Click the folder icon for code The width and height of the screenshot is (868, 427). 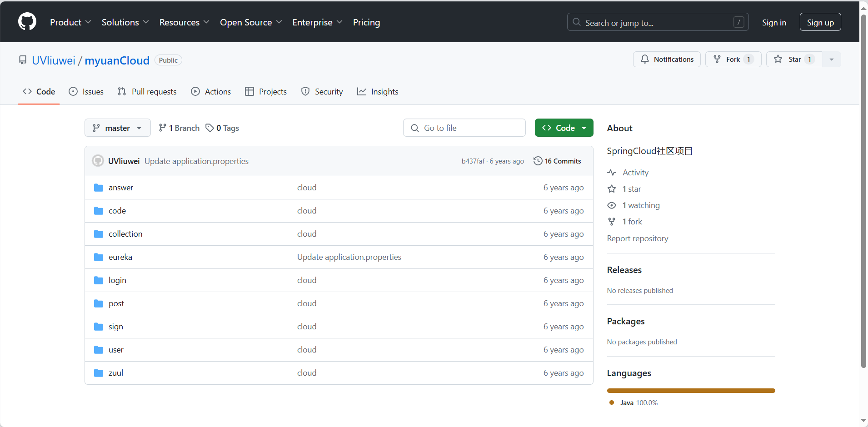[x=99, y=211]
